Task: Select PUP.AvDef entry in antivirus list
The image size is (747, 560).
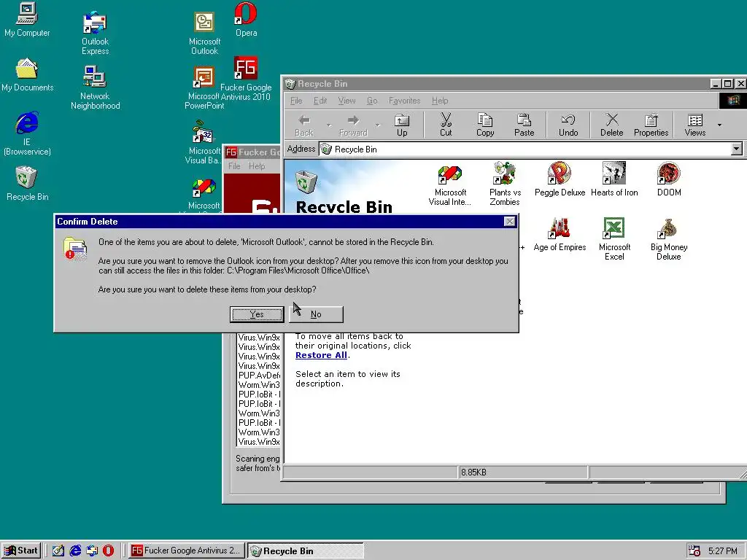Action: pyautogui.click(x=259, y=376)
